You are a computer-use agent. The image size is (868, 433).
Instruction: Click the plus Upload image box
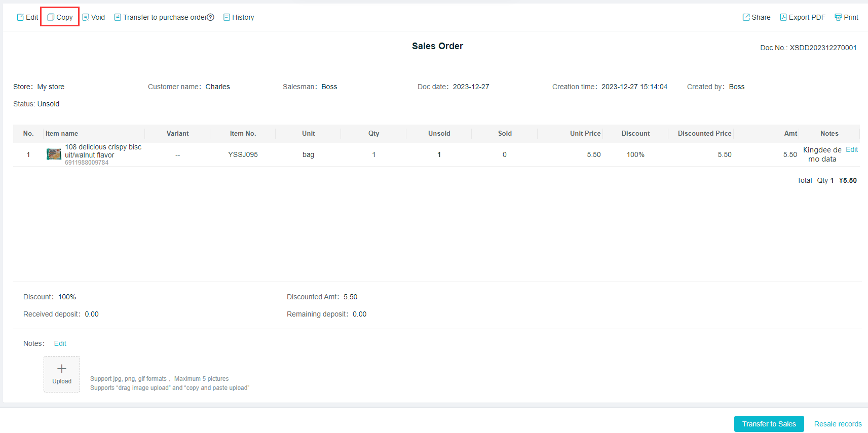[x=62, y=374]
